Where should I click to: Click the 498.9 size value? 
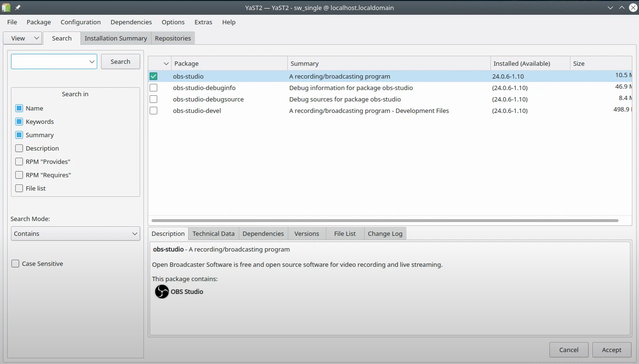[622, 110]
